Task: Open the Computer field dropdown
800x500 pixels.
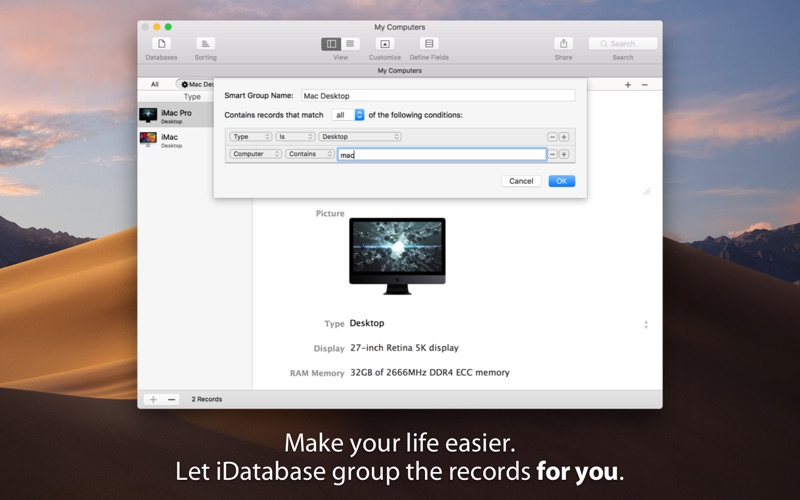Action: pyautogui.click(x=256, y=154)
